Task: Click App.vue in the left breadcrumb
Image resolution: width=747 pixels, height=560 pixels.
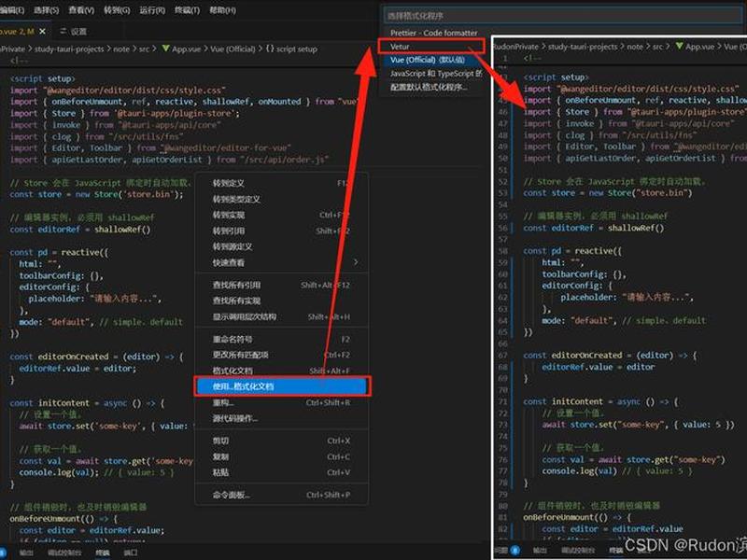Action: (186, 49)
